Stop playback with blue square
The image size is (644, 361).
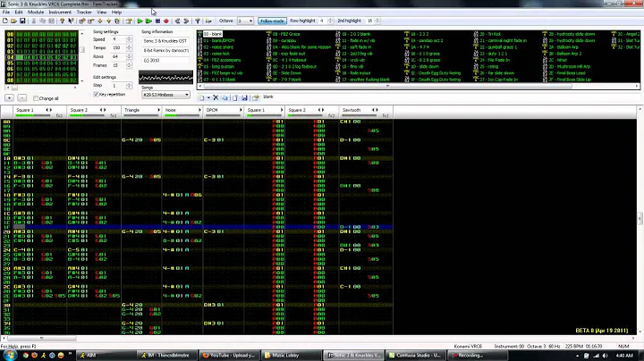(157, 21)
